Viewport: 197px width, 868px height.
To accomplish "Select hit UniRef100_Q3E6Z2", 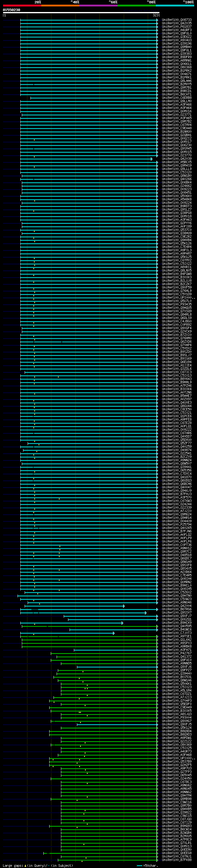I will point(177,37).
